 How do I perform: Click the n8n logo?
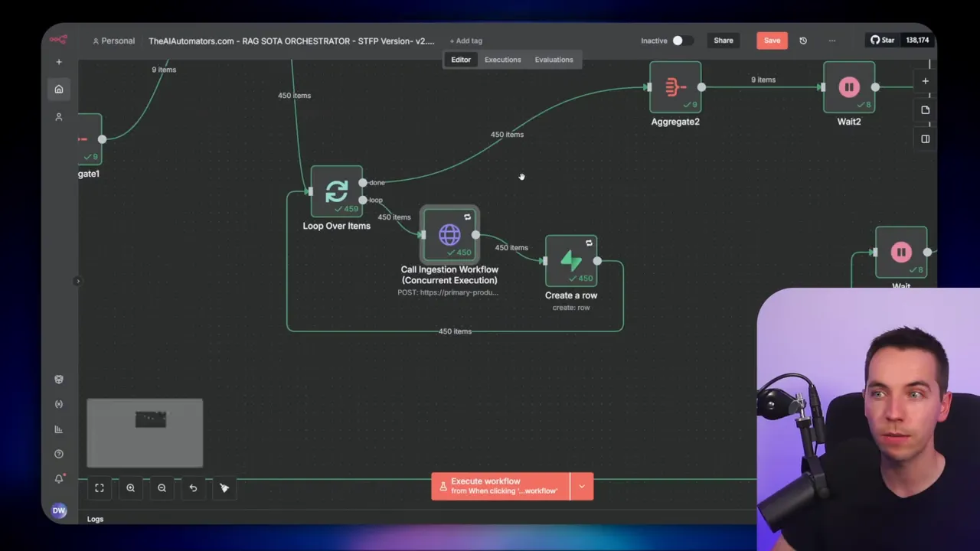58,40
